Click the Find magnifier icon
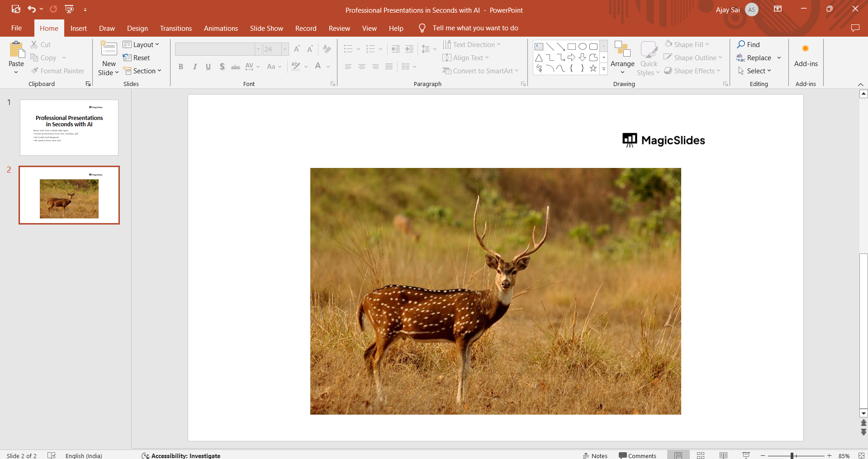 click(x=741, y=44)
